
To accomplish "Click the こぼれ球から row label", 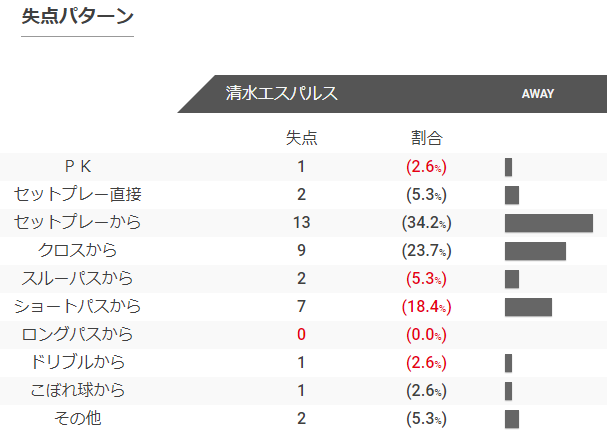I will [78, 390].
